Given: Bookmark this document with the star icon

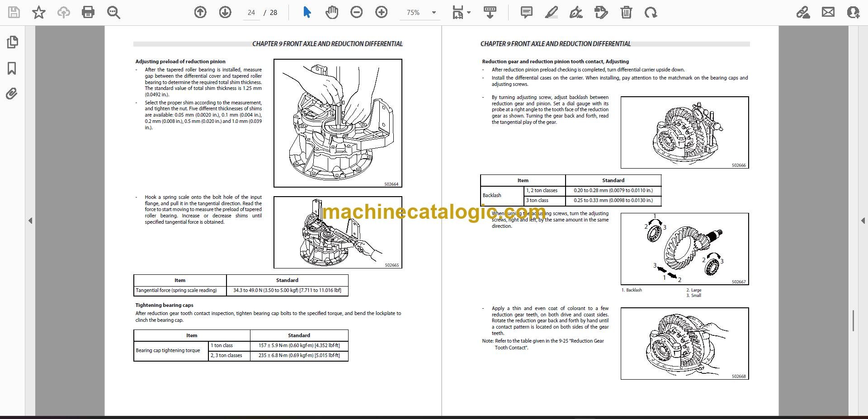Looking at the screenshot, I should pyautogui.click(x=39, y=12).
